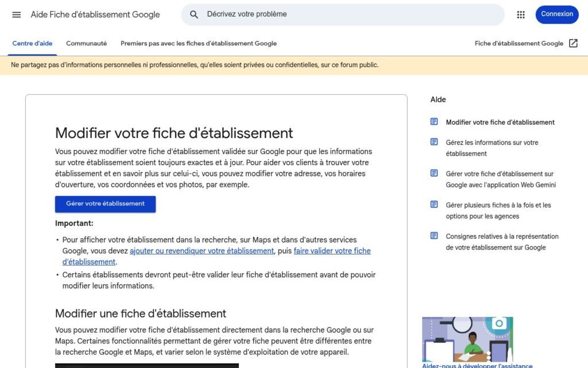The width and height of the screenshot is (588, 368).
Task: Click the Gérer votre établissement button
Action: 106,204
